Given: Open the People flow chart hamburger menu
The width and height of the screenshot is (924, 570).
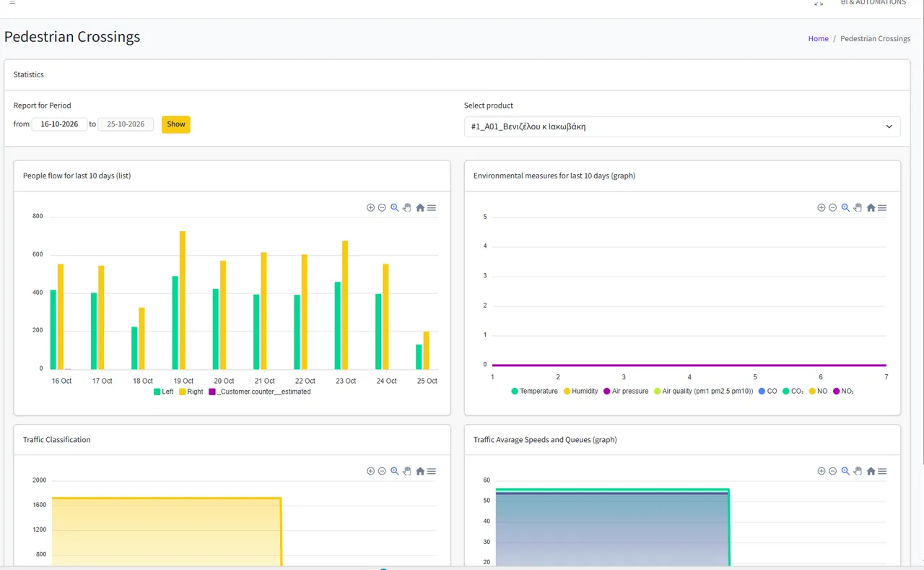Looking at the screenshot, I should point(432,207).
